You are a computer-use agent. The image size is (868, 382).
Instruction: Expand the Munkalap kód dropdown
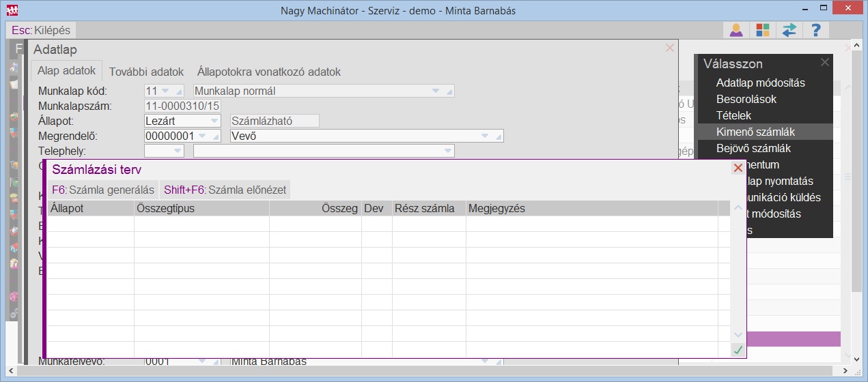coord(166,91)
